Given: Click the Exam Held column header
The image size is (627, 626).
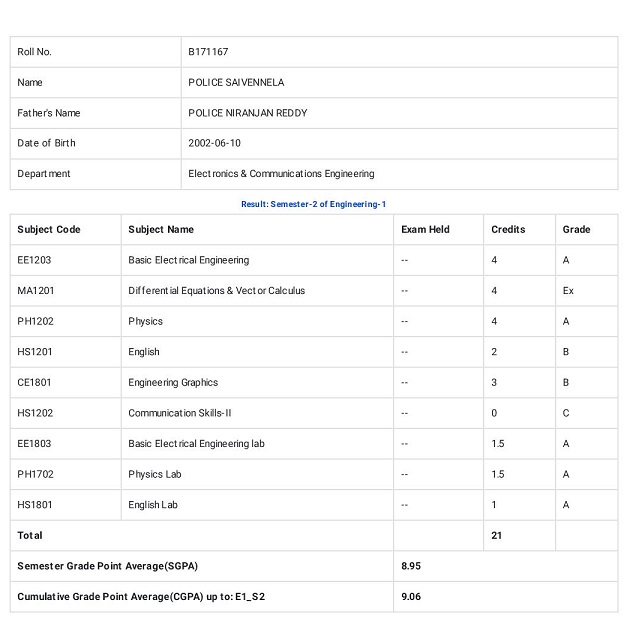Looking at the screenshot, I should click(x=425, y=230).
